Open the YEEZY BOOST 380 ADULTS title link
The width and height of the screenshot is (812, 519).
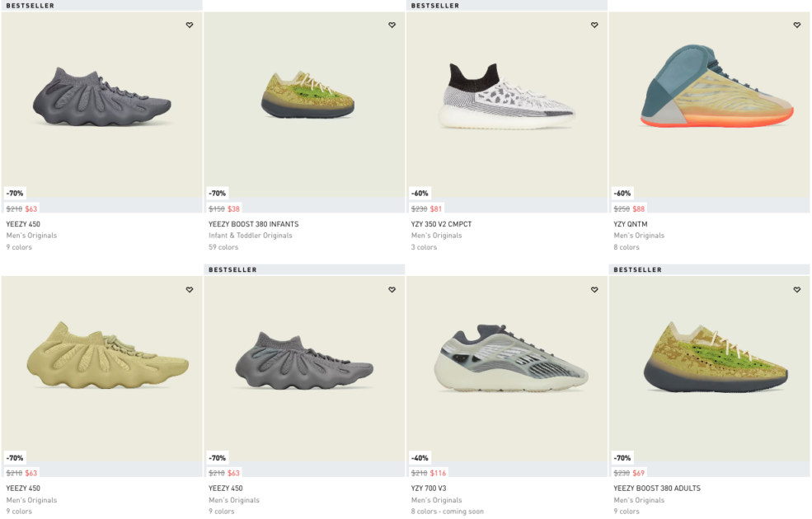pos(657,488)
